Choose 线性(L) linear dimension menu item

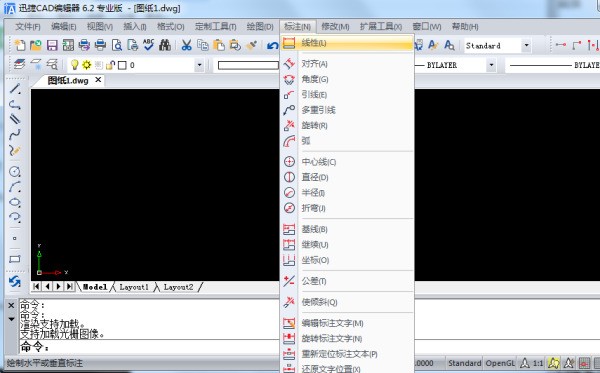pyautogui.click(x=347, y=43)
